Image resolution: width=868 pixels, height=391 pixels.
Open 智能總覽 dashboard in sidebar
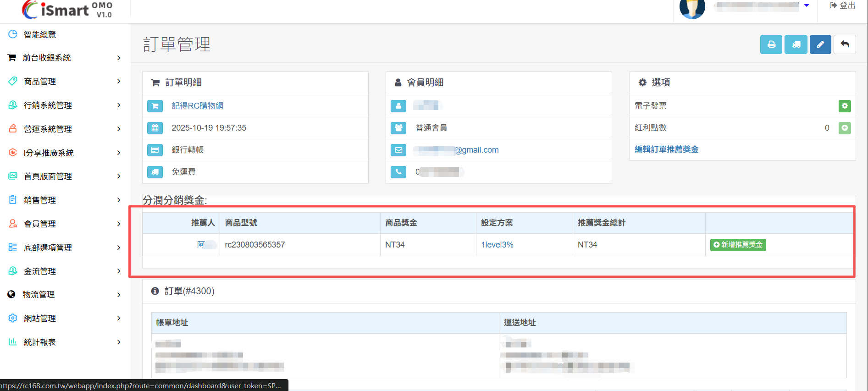(40, 35)
